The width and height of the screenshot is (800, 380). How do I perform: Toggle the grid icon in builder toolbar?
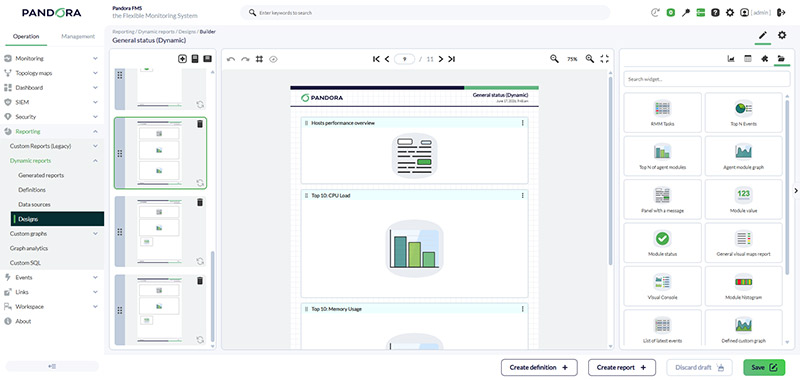[259, 59]
